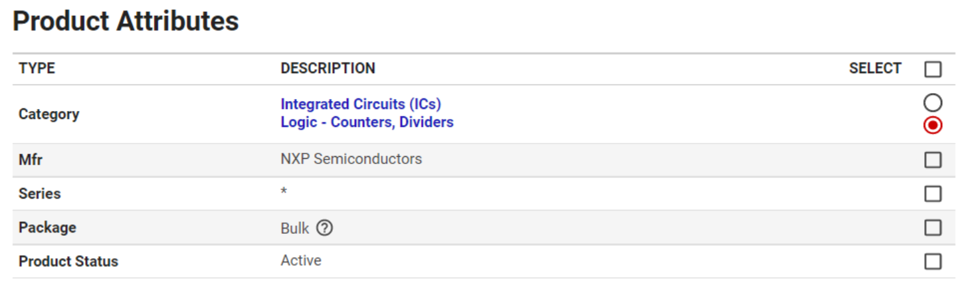
Task: Enable the Series row checkbox
Action: (x=933, y=194)
